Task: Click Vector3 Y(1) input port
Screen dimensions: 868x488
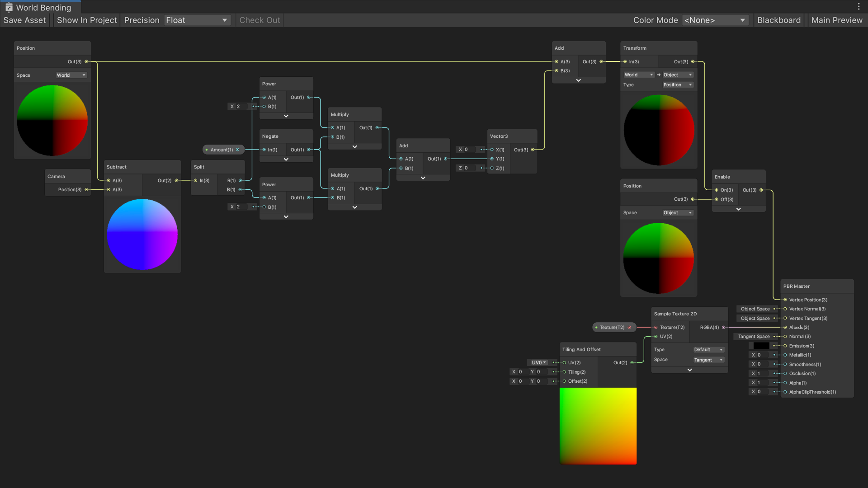Action: (x=492, y=159)
